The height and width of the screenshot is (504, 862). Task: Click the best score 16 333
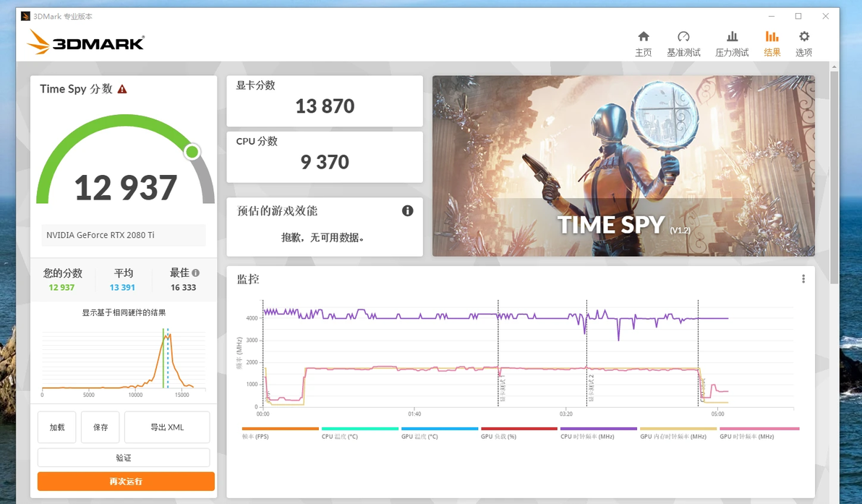(183, 288)
